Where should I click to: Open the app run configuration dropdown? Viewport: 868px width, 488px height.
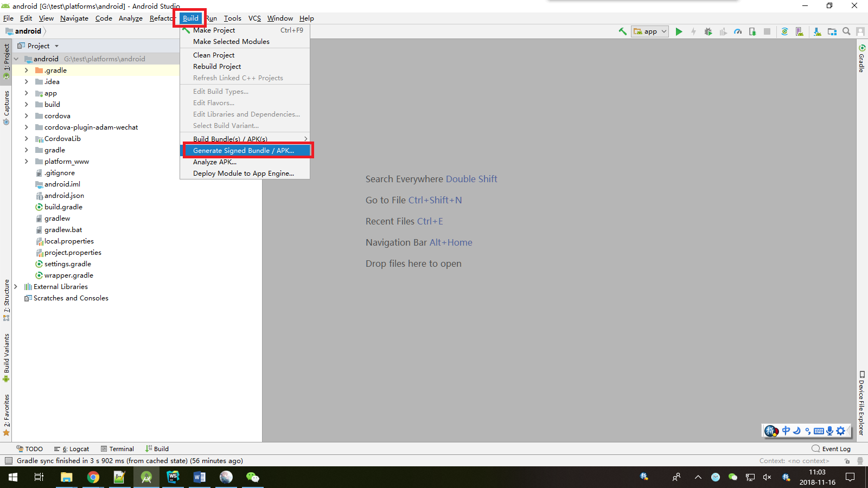650,31
